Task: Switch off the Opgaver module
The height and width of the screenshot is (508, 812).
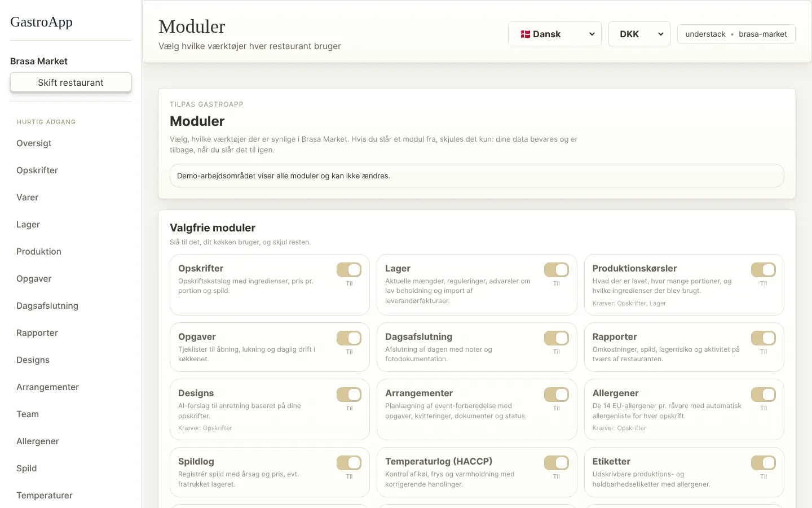Action: coord(349,338)
